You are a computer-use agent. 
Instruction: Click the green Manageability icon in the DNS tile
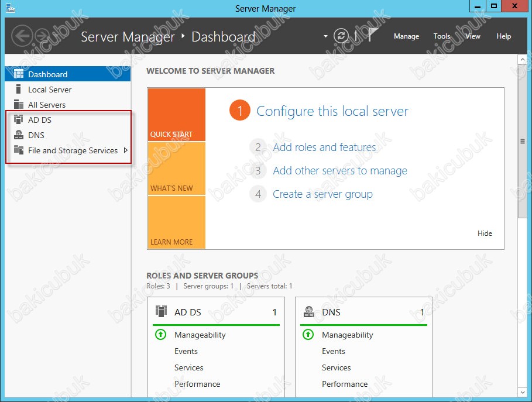point(308,335)
